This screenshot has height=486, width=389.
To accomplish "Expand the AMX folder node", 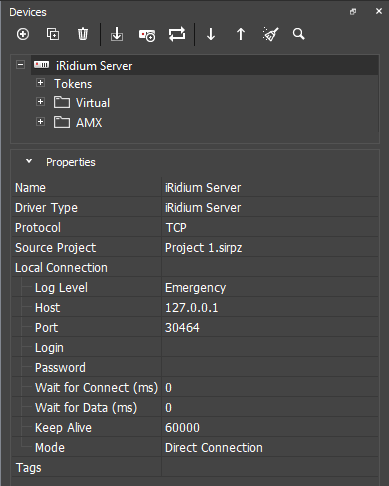I will click(x=40, y=122).
